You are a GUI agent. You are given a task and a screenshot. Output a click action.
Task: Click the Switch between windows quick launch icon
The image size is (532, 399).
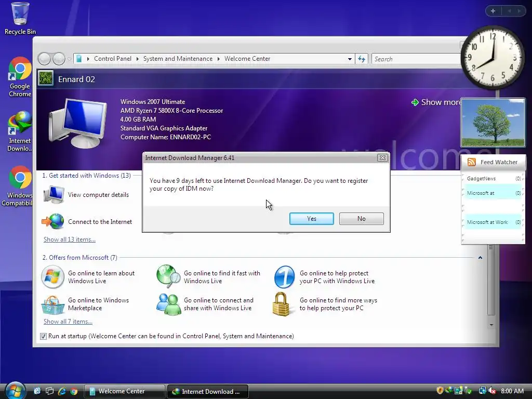click(x=49, y=391)
